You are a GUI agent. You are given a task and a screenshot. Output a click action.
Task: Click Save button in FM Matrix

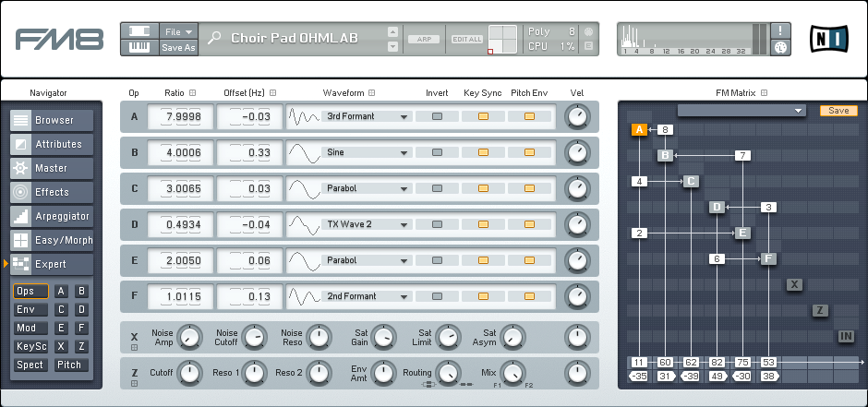pyautogui.click(x=838, y=111)
